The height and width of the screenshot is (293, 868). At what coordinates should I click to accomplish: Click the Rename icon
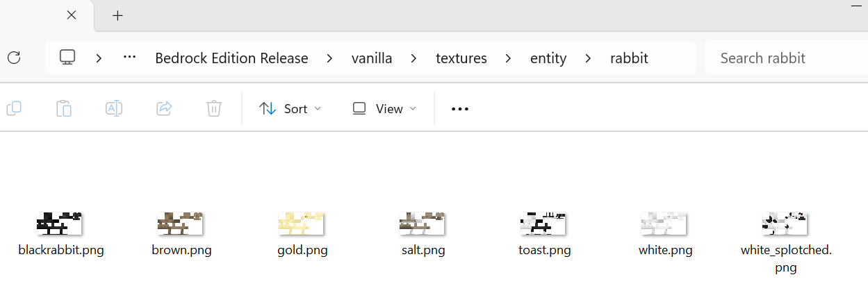tap(114, 108)
